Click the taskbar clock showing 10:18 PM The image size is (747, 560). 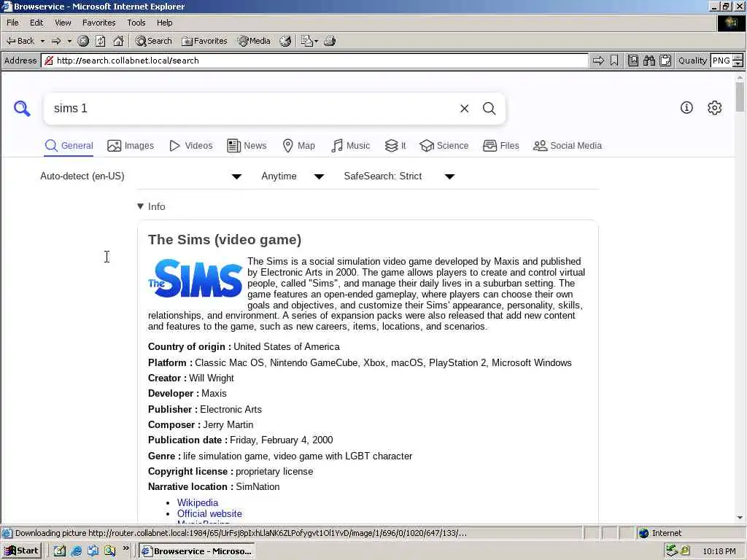tap(719, 551)
